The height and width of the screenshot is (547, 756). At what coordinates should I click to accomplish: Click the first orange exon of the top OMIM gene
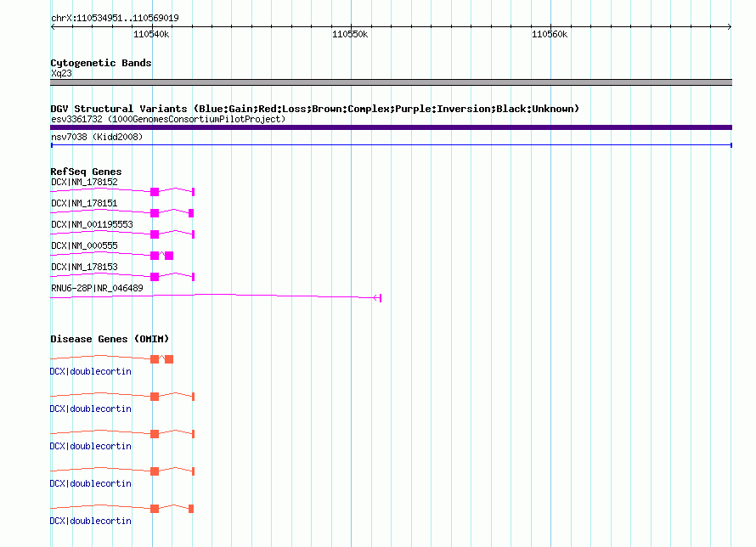coord(155,359)
